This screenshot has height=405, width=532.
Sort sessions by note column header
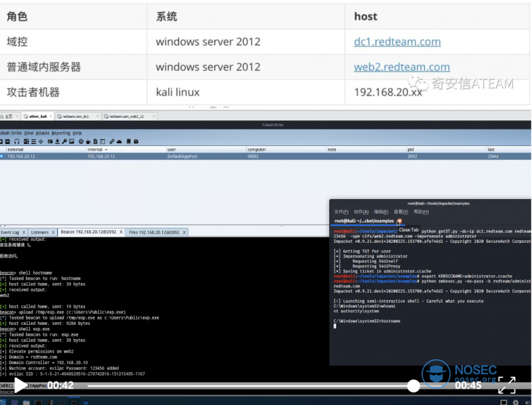[366, 149]
